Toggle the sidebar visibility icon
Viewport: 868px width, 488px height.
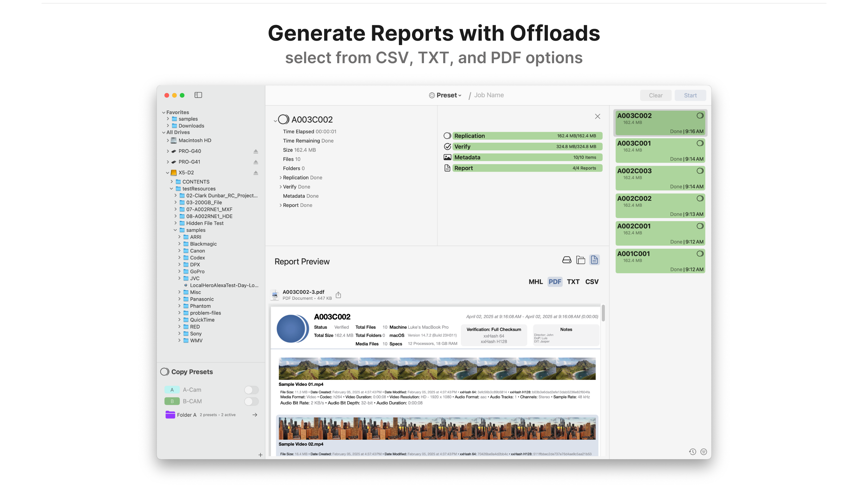point(198,95)
